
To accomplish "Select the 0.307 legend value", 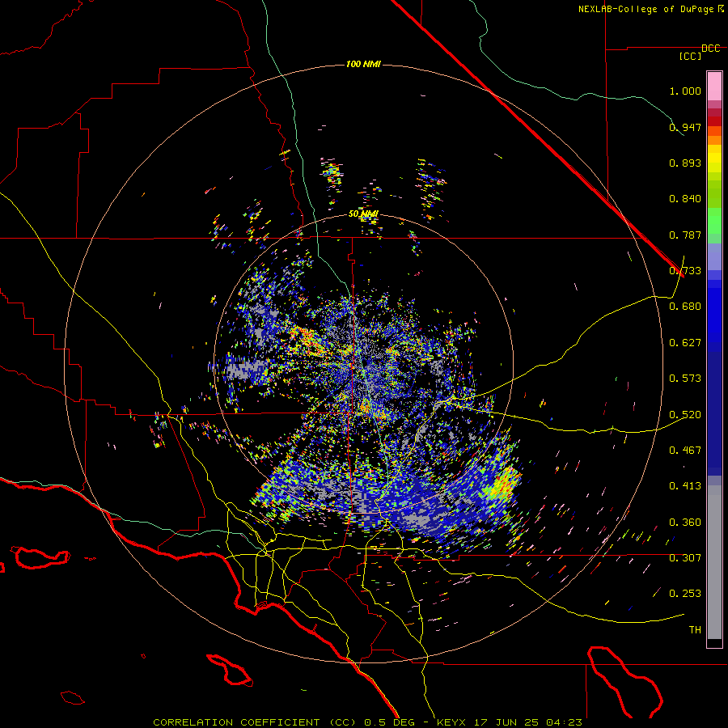I will (x=685, y=557).
